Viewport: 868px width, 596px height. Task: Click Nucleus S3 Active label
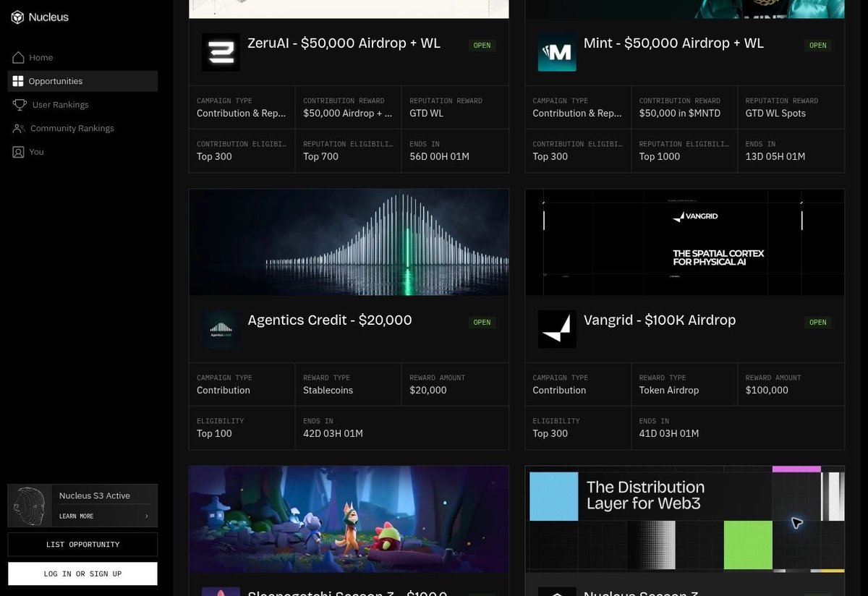(95, 495)
